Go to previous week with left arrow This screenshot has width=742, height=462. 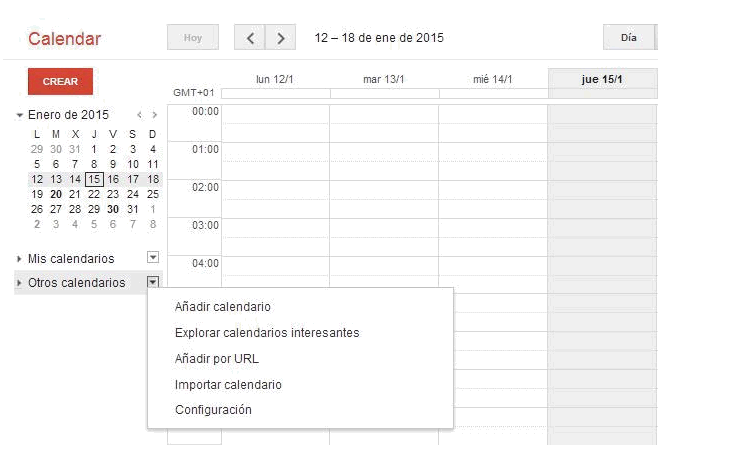[250, 38]
